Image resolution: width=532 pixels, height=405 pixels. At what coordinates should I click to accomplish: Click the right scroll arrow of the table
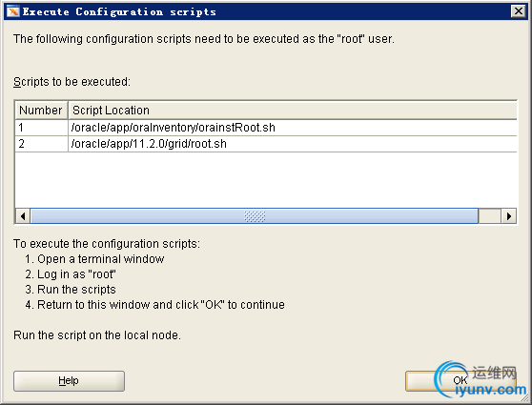point(508,216)
